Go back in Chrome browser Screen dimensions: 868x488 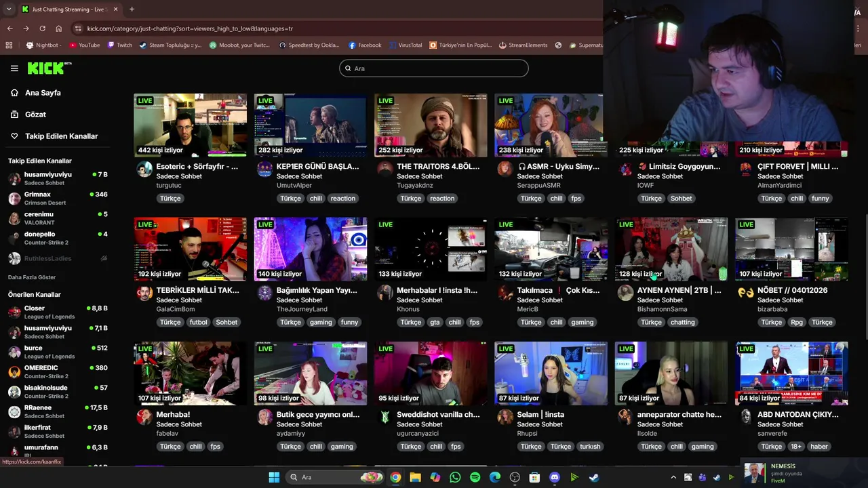click(x=9, y=28)
